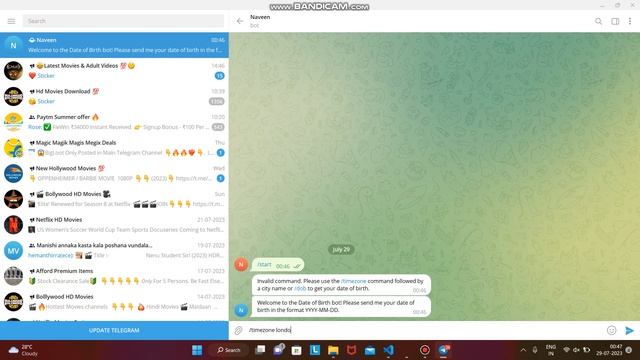640x360 pixels.
Task: Open Bollywood HD Movies channel dated Sun
Action: pos(114,199)
